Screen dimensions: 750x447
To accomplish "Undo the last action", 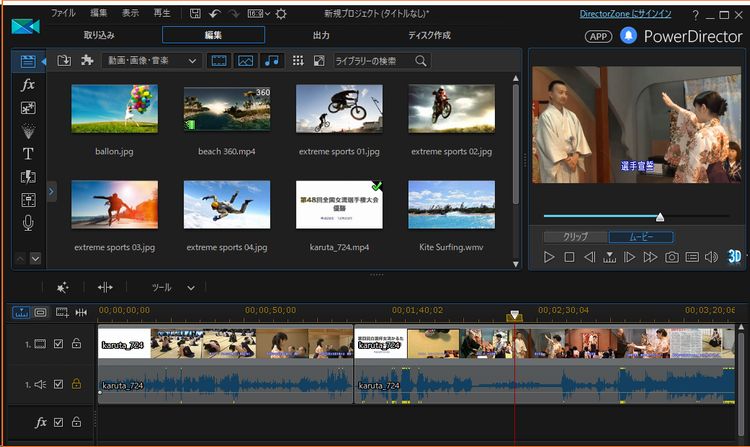I will [x=215, y=13].
